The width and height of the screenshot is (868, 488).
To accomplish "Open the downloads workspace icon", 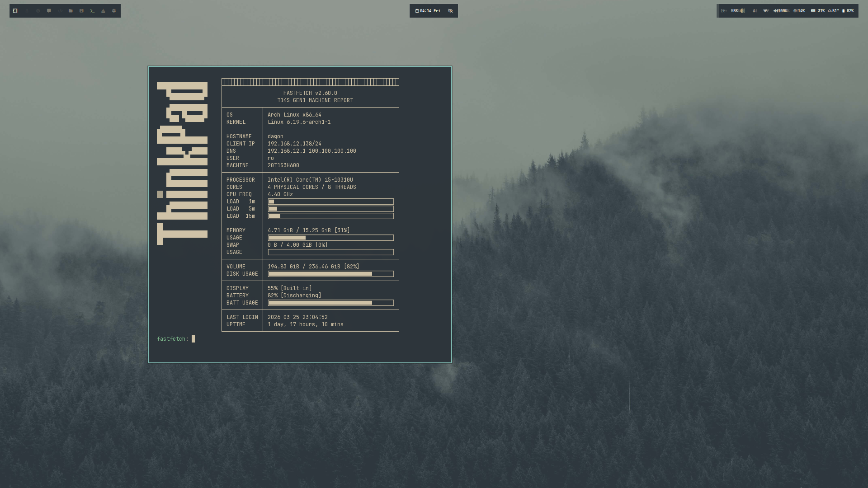I will [103, 11].
